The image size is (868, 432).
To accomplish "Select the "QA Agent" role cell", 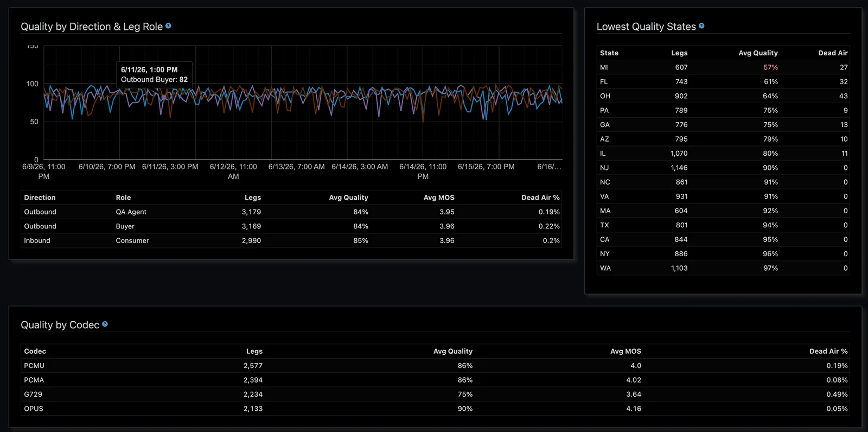I will (131, 212).
